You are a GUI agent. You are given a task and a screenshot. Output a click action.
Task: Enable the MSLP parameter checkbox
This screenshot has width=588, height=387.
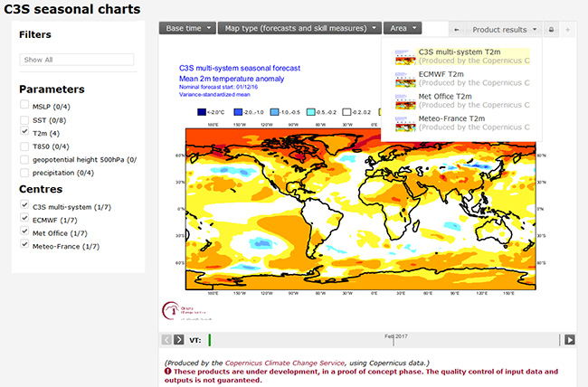coord(24,105)
